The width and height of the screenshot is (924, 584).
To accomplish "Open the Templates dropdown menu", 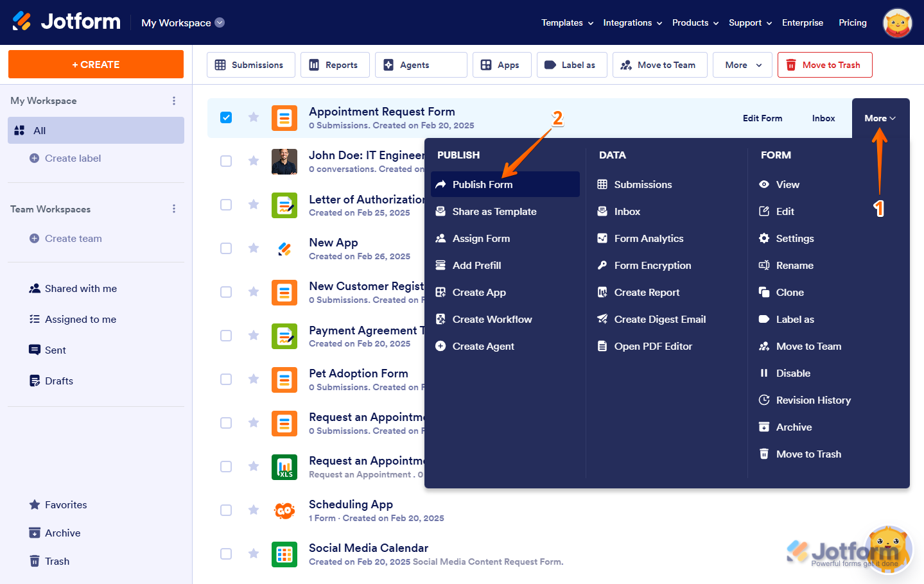I will [x=567, y=22].
